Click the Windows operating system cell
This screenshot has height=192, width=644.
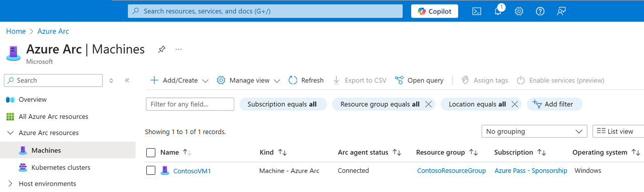588,171
